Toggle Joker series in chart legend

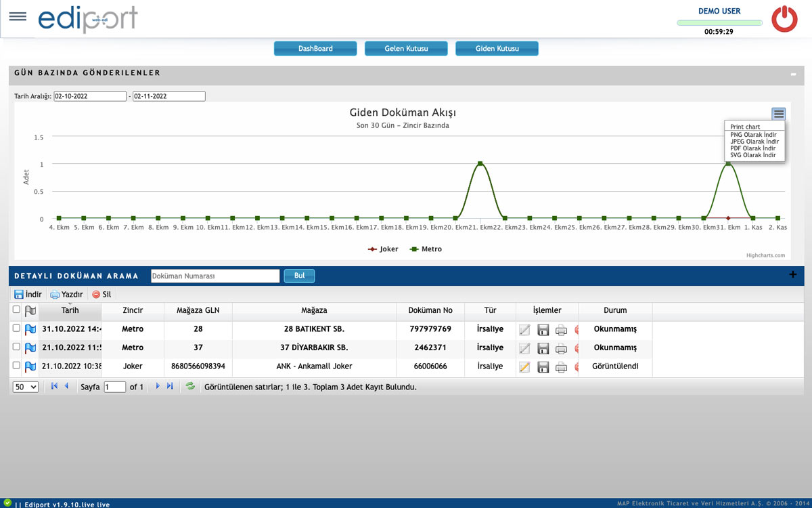[x=383, y=249]
